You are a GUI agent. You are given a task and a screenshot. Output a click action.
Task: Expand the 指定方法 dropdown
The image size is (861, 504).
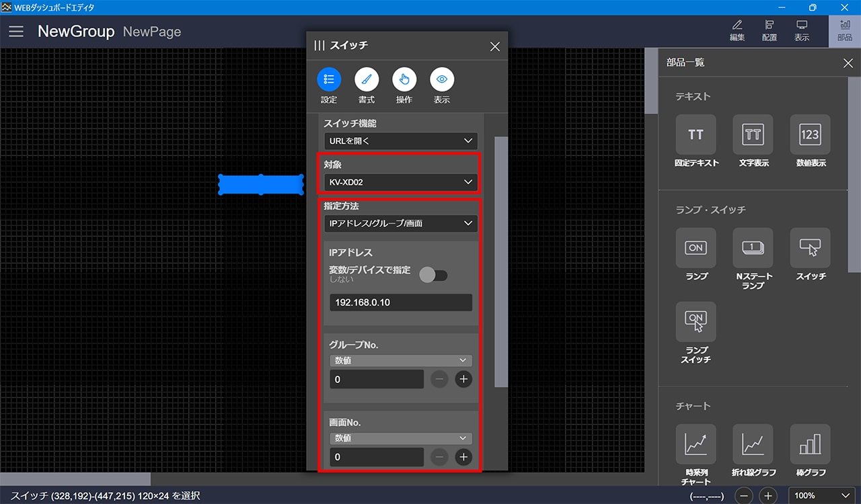400,223
